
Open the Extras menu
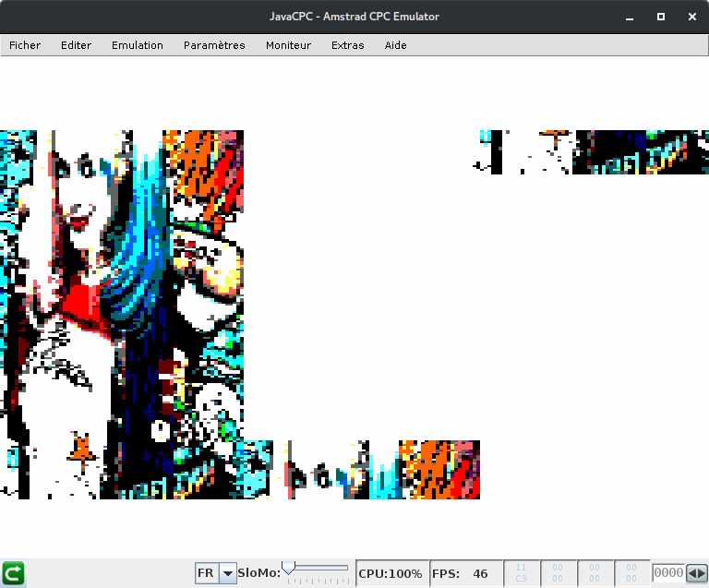point(348,45)
